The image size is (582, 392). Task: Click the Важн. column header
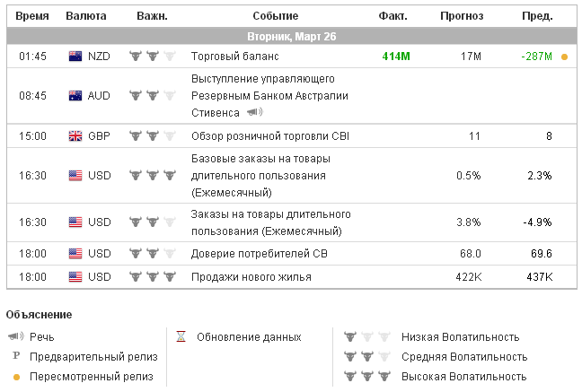pos(152,17)
